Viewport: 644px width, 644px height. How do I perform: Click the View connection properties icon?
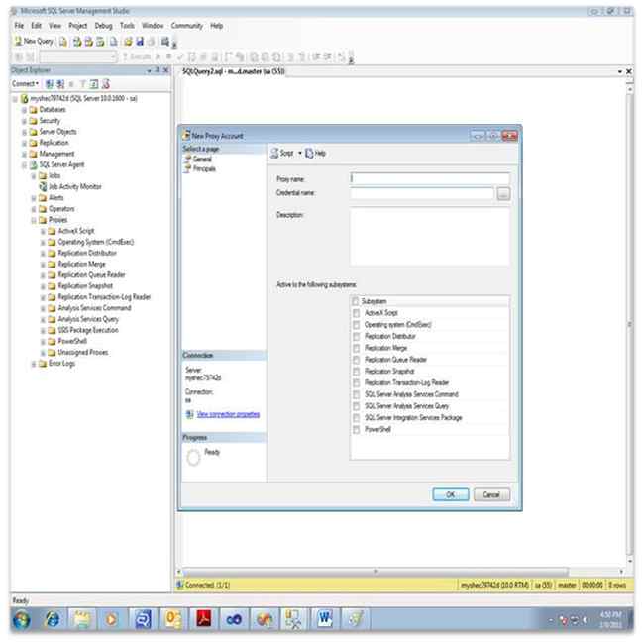[189, 414]
